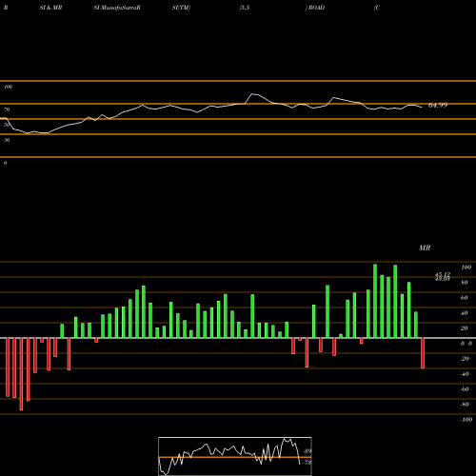This screenshot has height=476, width=476.
Task: Click the MR axis label -20
Action: click(465, 359)
